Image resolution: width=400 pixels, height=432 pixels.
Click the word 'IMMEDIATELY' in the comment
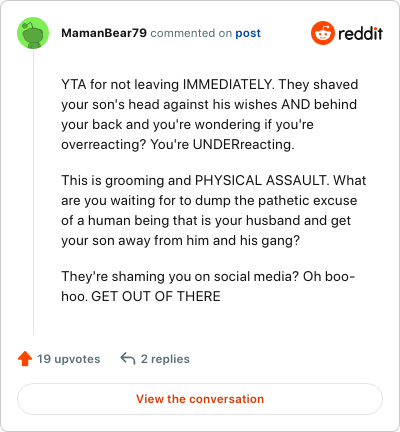coord(229,84)
